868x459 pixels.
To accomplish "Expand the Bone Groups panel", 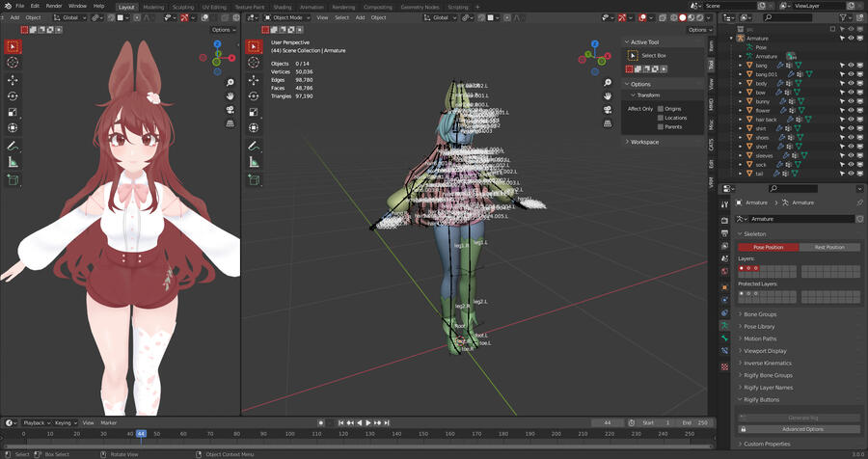I will [x=760, y=314].
